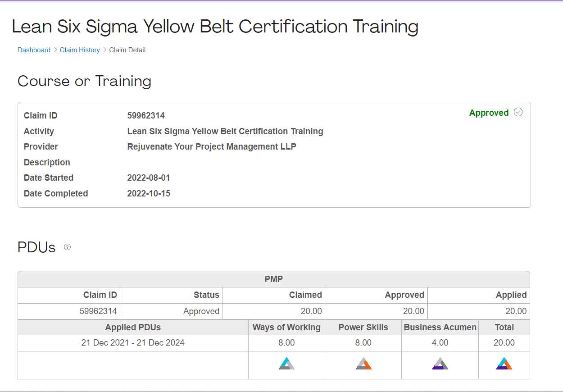563x392 pixels.
Task: Click the PDUs help question mark icon
Action: [68, 247]
